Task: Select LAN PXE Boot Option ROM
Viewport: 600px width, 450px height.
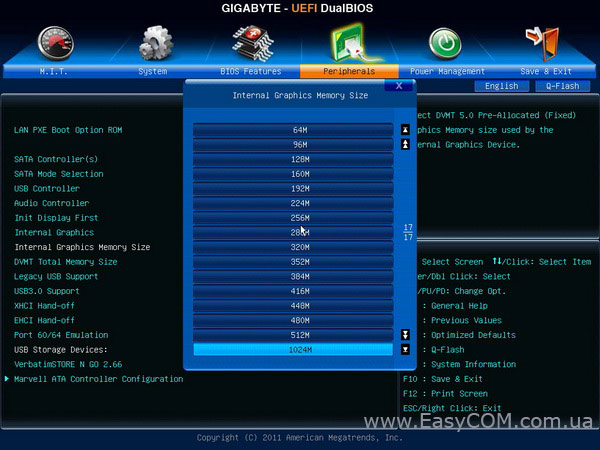Action: click(68, 130)
